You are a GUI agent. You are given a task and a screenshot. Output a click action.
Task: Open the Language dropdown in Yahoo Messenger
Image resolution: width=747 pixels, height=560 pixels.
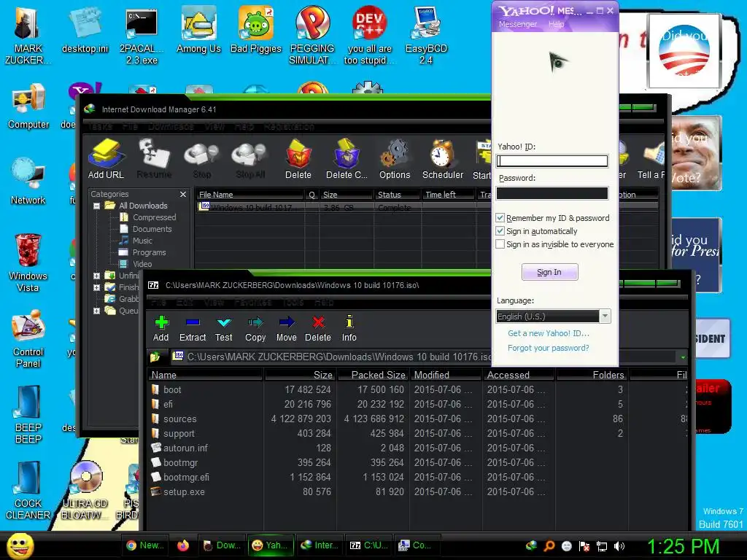click(605, 316)
